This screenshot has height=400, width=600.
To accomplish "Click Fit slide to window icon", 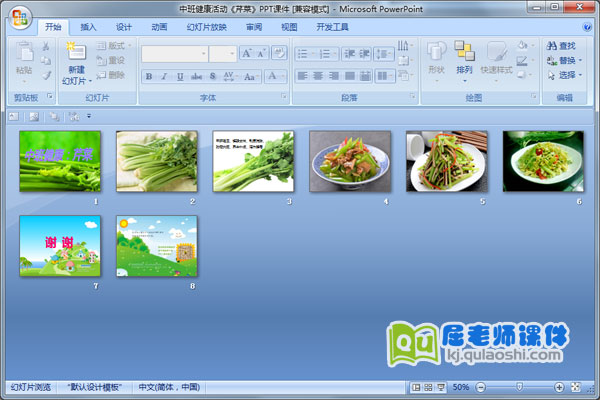I will pyautogui.click(x=576, y=387).
